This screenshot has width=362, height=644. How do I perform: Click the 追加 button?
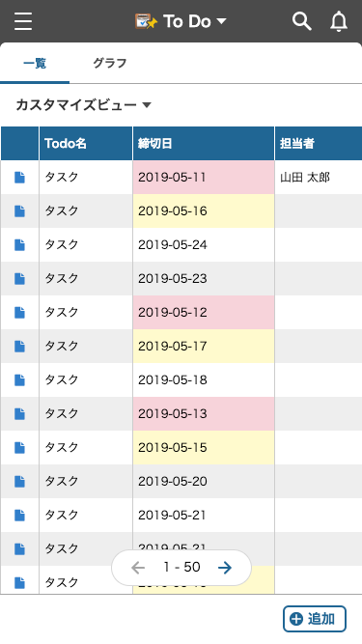(x=315, y=619)
